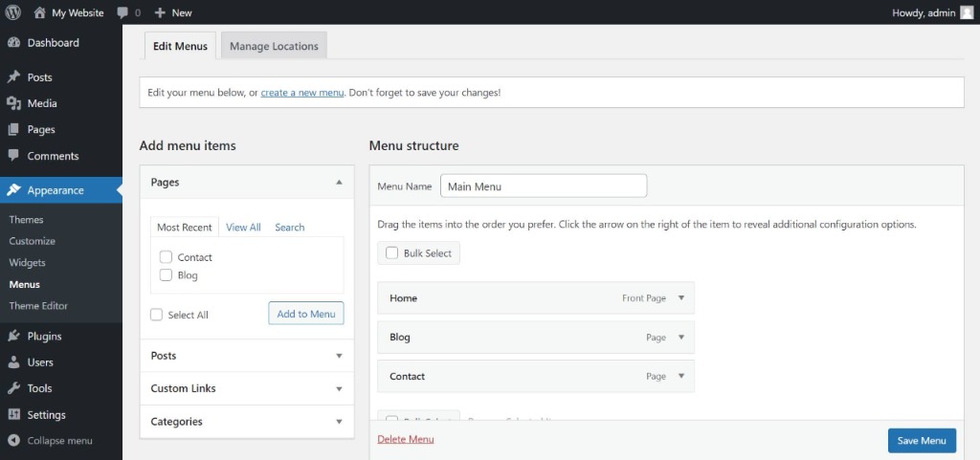Enable the Bulk Select checkbox
Image resolution: width=980 pixels, height=460 pixels.
pos(391,252)
